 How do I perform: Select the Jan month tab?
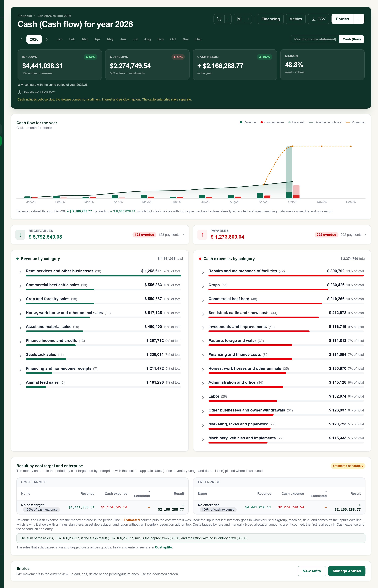coord(60,39)
